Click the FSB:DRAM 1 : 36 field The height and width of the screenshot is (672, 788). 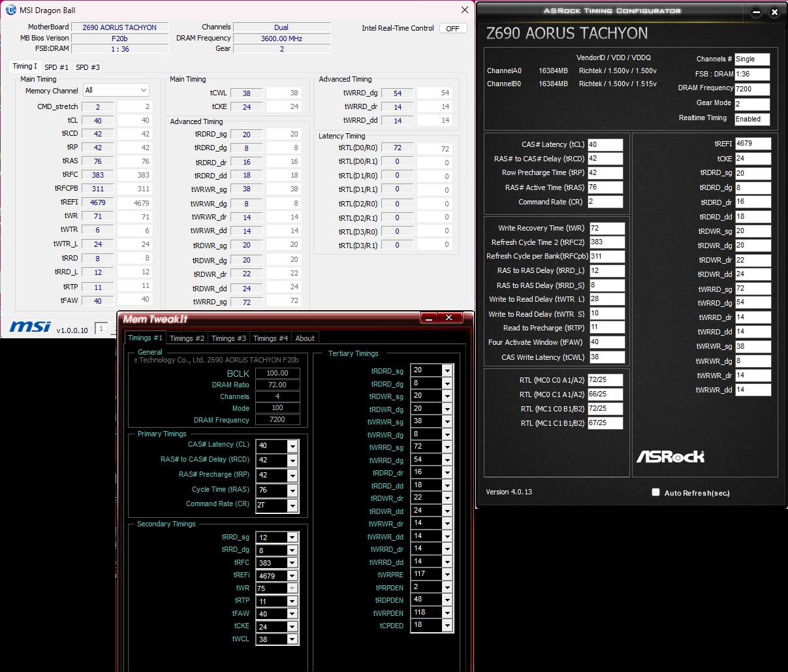point(119,49)
